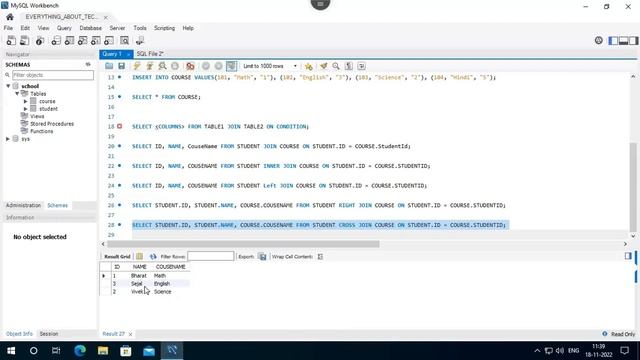
Task: Select Views in schema tree
Action: click(37, 116)
